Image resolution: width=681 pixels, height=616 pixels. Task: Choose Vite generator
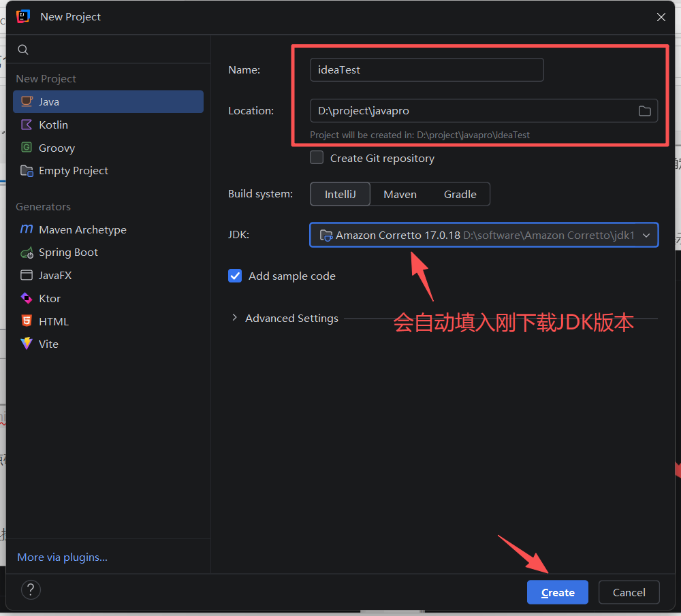coord(108,344)
